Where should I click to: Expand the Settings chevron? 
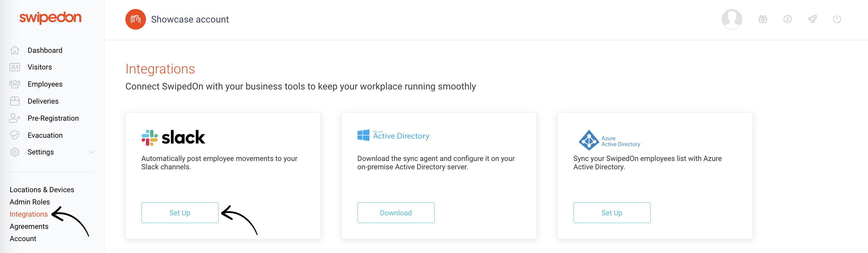point(91,152)
